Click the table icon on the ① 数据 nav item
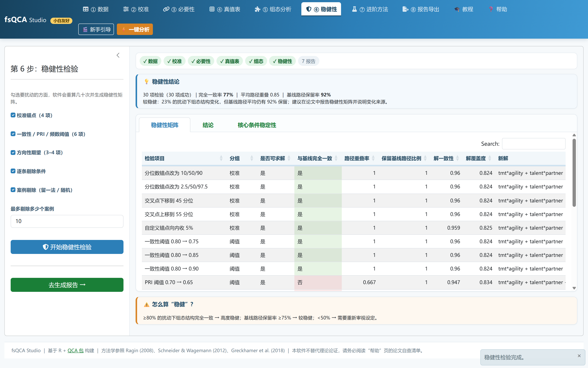This screenshot has width=588, height=368. point(85,9)
